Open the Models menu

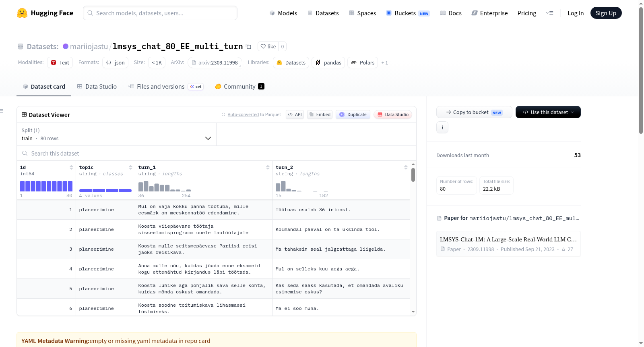coord(283,13)
